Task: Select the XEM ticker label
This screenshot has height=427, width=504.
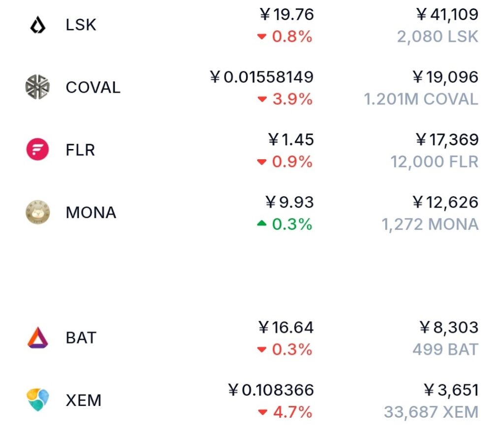Action: 84,400
